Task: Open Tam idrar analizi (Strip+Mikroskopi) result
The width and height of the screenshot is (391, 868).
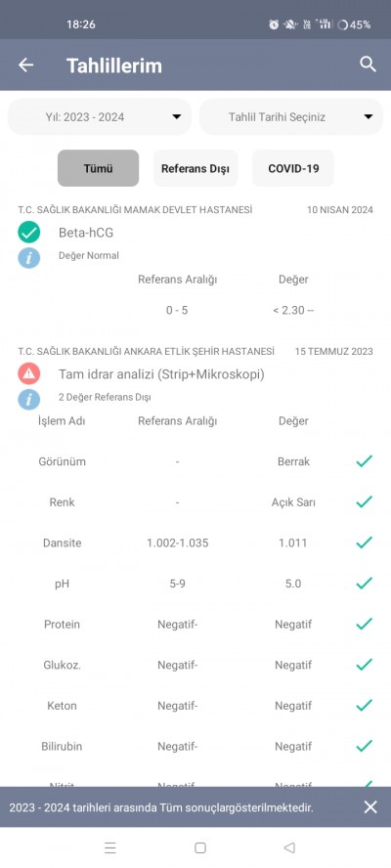Action: pyautogui.click(x=161, y=374)
